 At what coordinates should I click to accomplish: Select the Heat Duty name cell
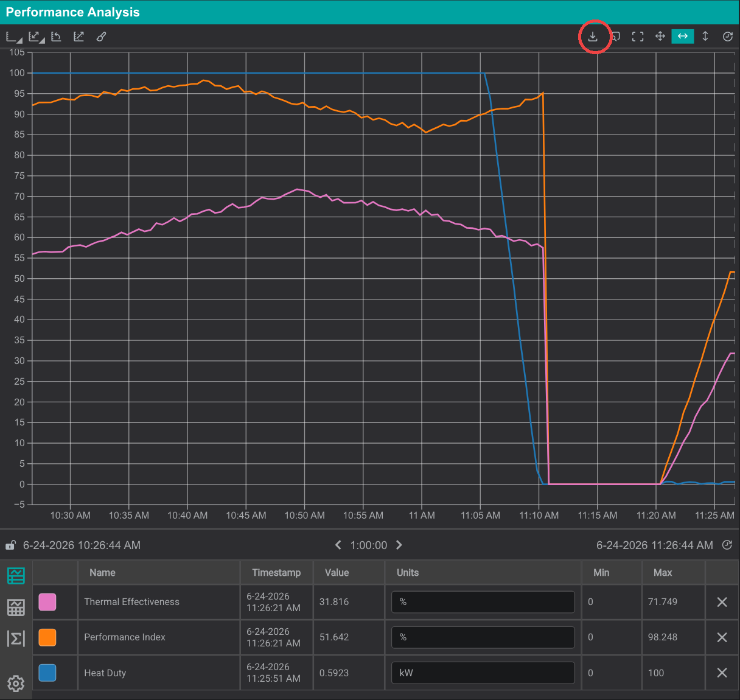click(159, 673)
